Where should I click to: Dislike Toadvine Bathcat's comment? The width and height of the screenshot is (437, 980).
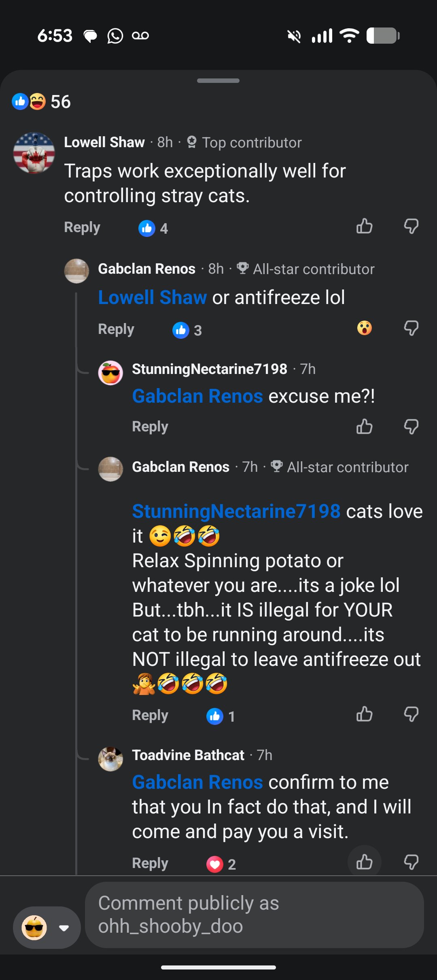pyautogui.click(x=411, y=862)
